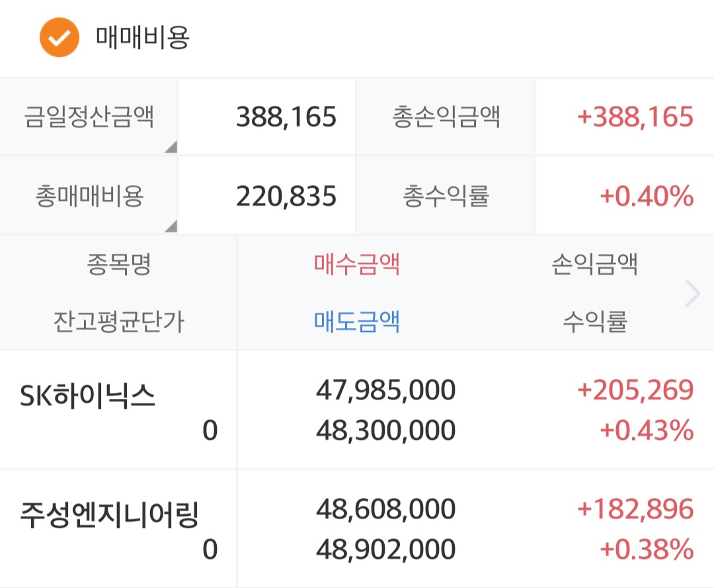Click the +0.40% total return value

coord(647,196)
